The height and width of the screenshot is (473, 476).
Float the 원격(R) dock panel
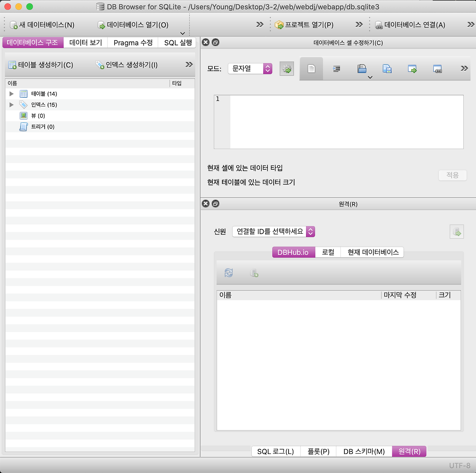[215, 204]
